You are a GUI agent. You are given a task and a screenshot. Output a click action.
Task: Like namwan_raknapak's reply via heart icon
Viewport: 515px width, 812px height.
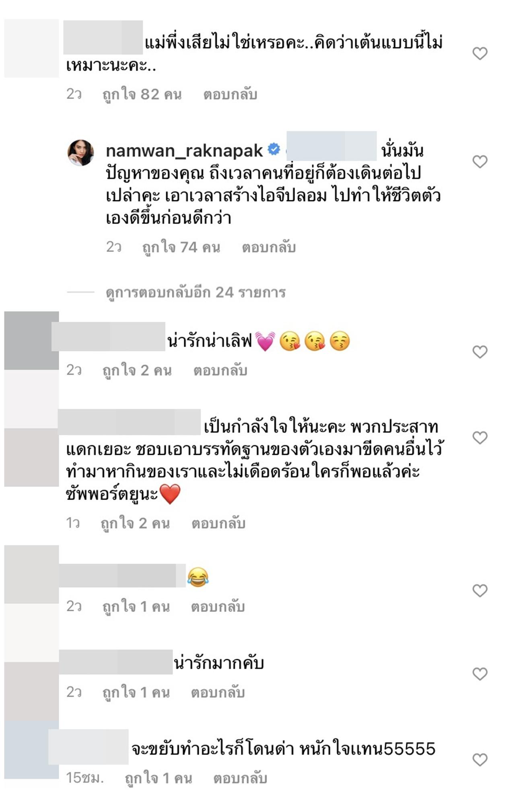tap(480, 161)
